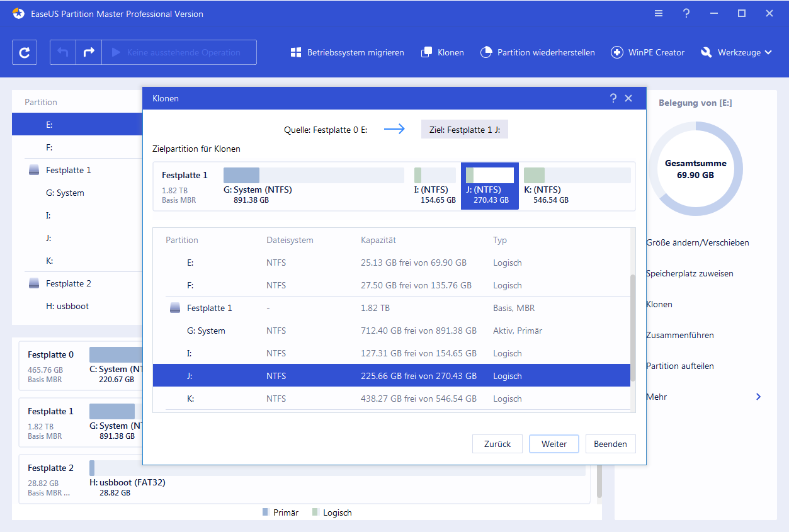Image resolution: width=789 pixels, height=532 pixels.
Task: Select the highlighted J: row in dialog table
Action: tap(392, 376)
